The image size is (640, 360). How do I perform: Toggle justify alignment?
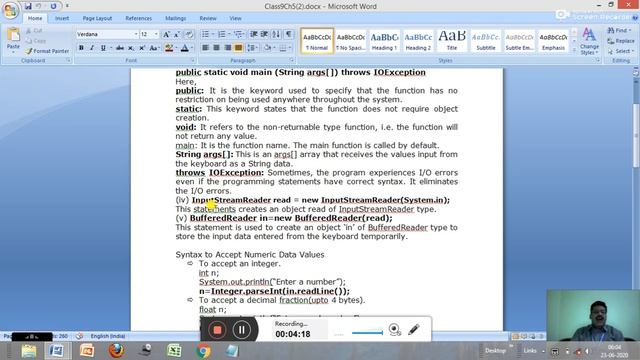(x=238, y=48)
